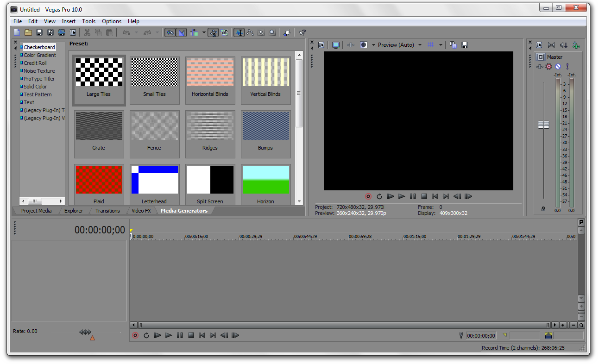This screenshot has width=599, height=364.
Task: Open Auto Ripple mode dropdown arrow
Action: click(x=204, y=32)
